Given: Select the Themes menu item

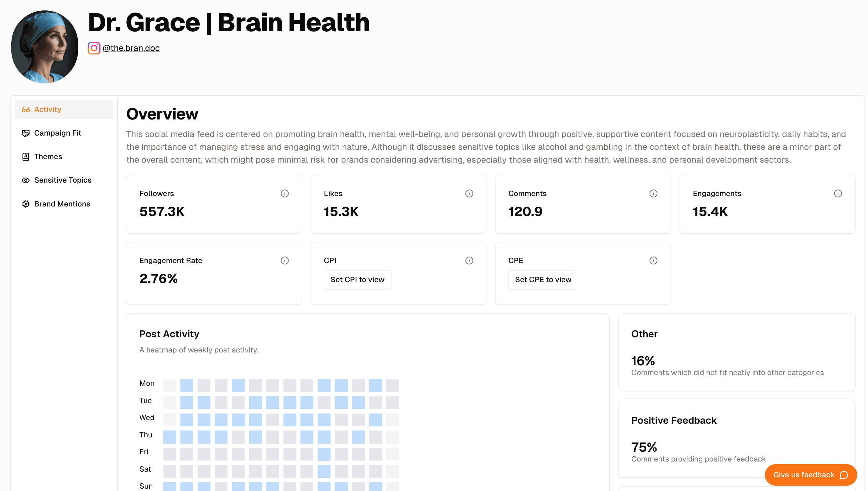Looking at the screenshot, I should (48, 156).
